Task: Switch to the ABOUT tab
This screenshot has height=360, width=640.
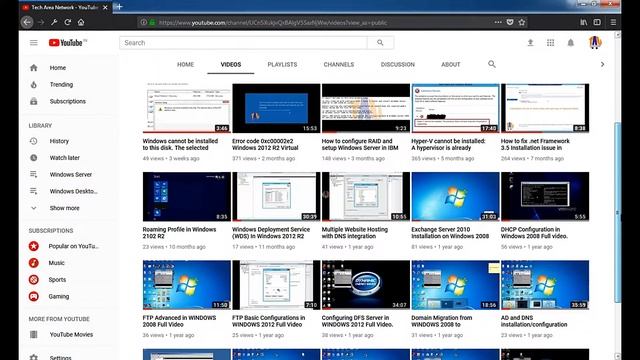Action: 451,64
